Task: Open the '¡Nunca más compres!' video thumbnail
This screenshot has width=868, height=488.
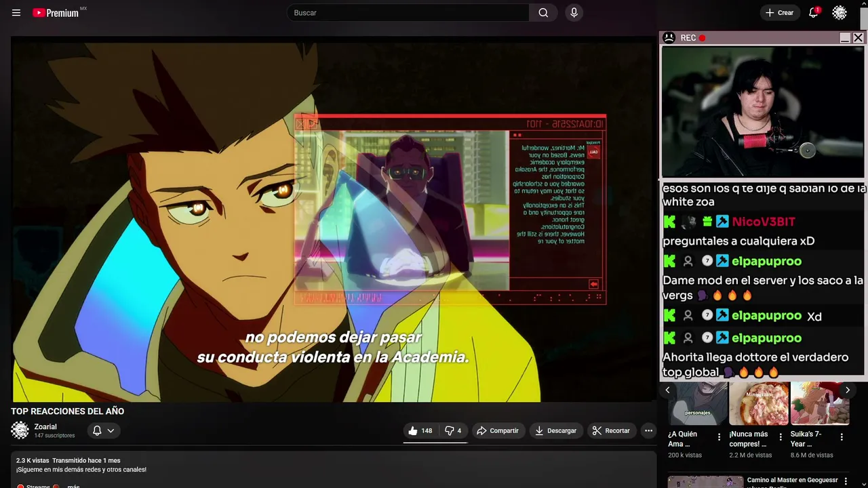Action: pyautogui.click(x=759, y=403)
